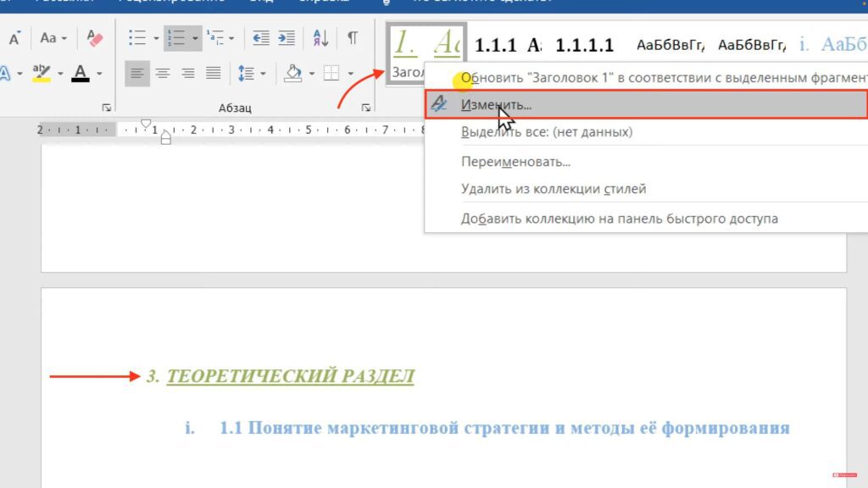
Task: Clear all formatting with the eraser icon
Action: (95, 38)
